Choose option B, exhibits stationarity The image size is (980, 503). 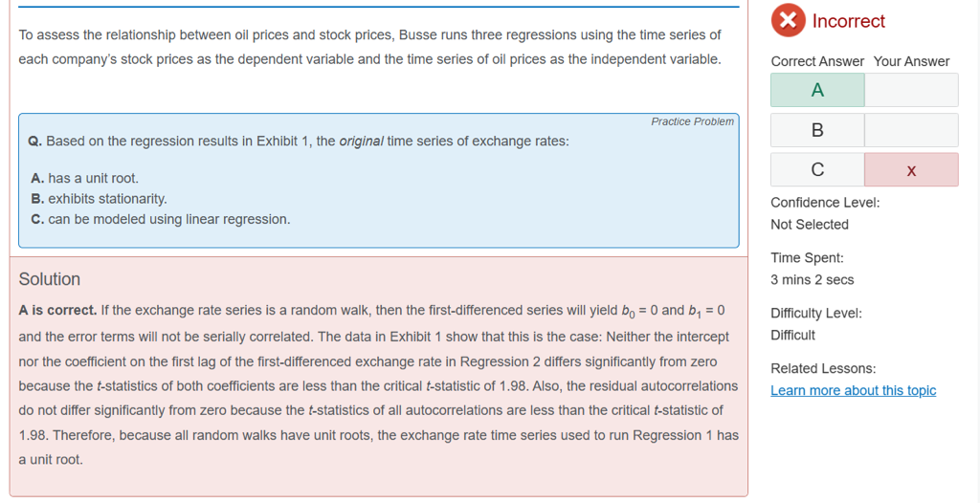(100, 199)
